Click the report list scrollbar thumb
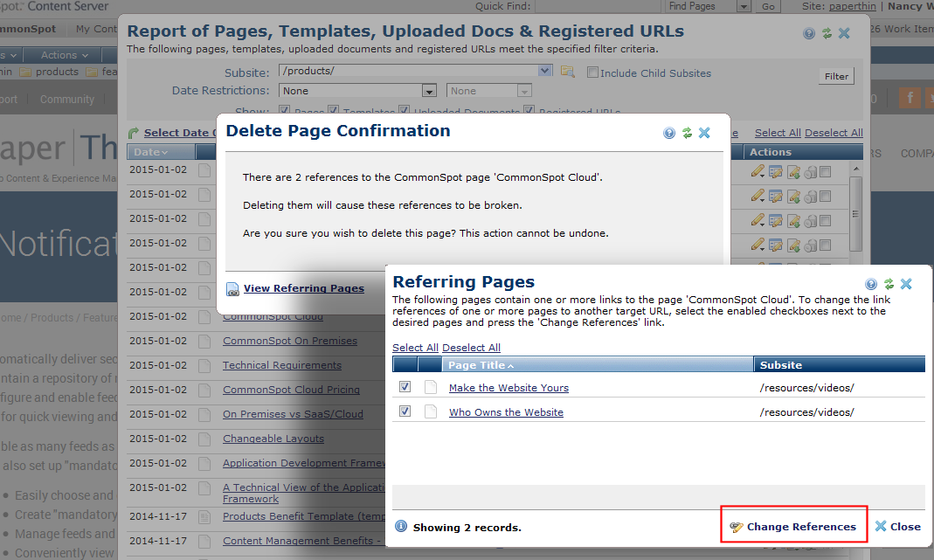 (855, 214)
